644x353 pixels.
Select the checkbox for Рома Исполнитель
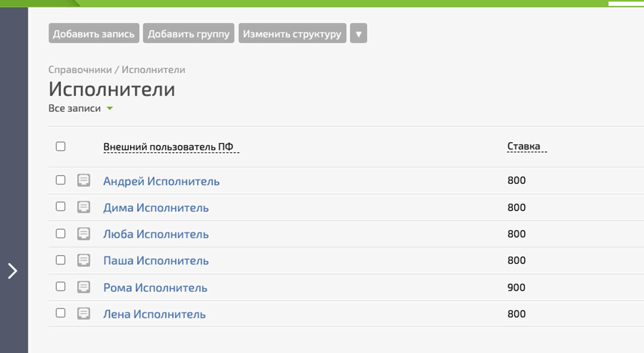(x=60, y=286)
